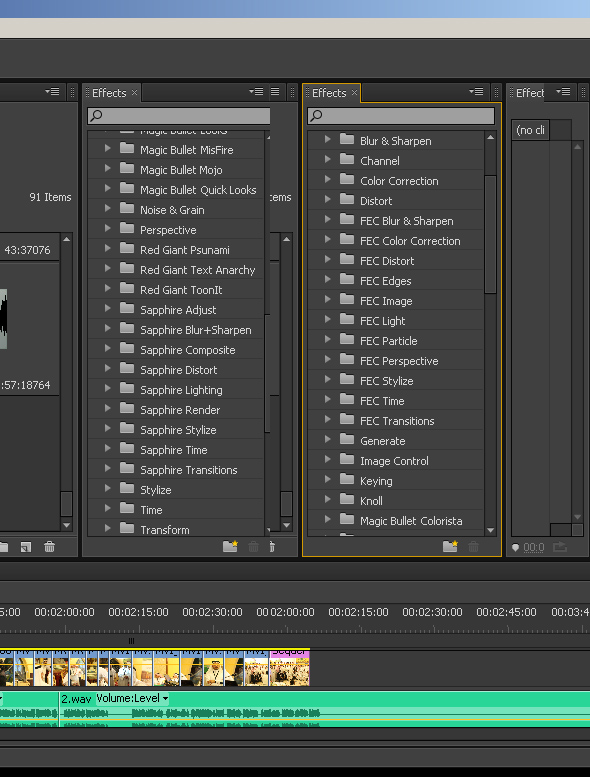Click the work area bar grip handle

(x=131, y=641)
